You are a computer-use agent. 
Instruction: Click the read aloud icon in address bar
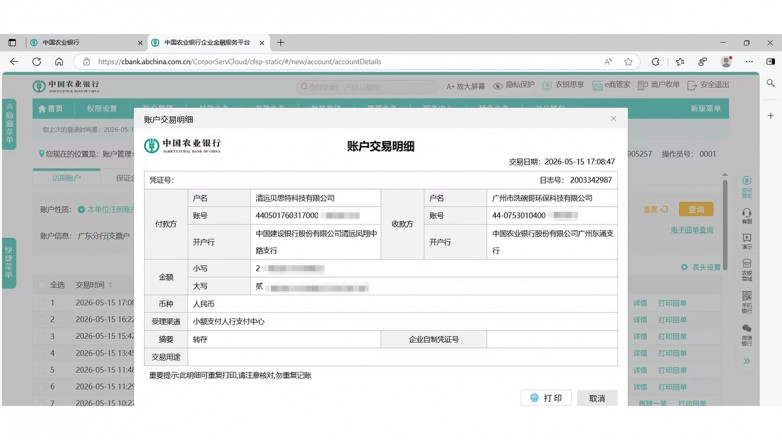[x=608, y=61]
